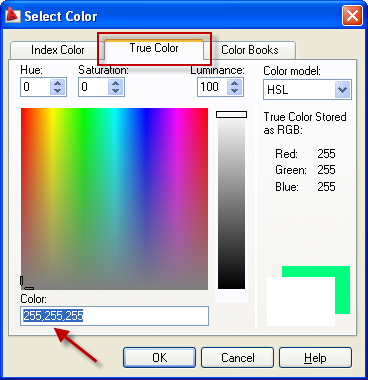Expand the Color model dropdown
The width and height of the screenshot is (368, 380).
(343, 90)
